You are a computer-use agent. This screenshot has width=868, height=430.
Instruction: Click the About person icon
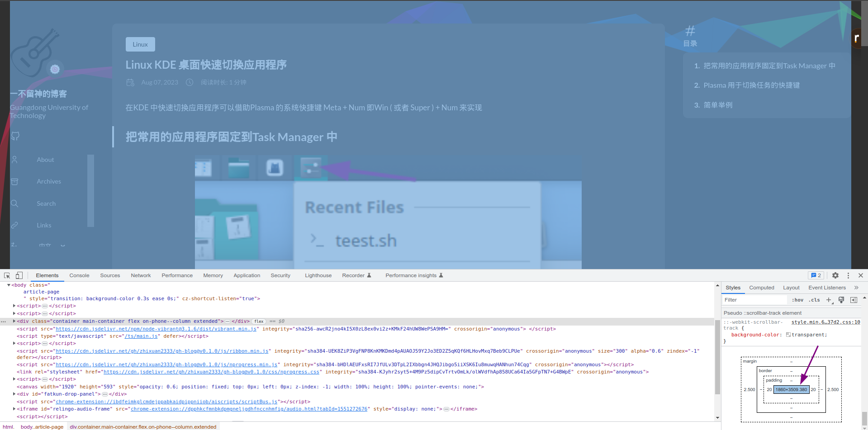pos(14,160)
